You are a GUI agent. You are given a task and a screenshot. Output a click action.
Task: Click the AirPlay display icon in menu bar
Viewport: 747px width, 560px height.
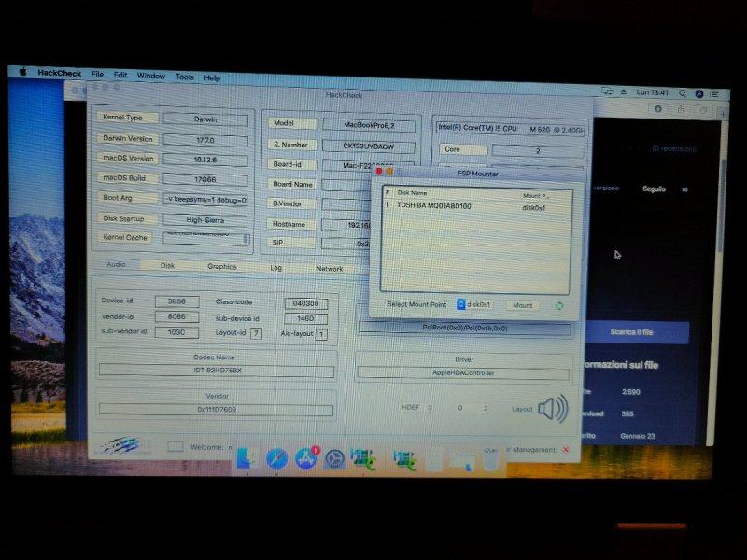[608, 91]
